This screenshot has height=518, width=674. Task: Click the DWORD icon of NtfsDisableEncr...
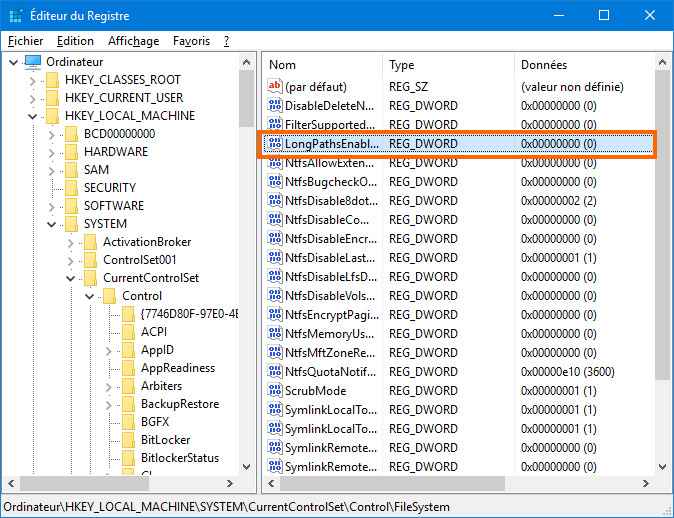(x=275, y=239)
